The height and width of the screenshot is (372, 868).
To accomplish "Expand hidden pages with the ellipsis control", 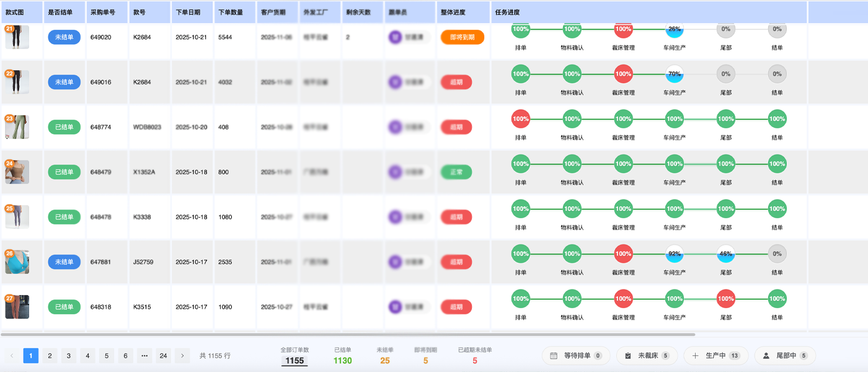I will point(144,355).
